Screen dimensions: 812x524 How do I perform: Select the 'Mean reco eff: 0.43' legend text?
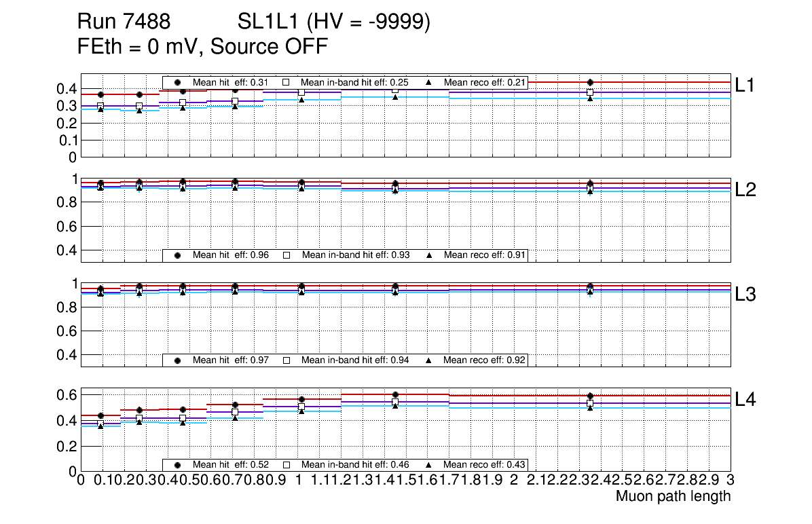tap(485, 465)
